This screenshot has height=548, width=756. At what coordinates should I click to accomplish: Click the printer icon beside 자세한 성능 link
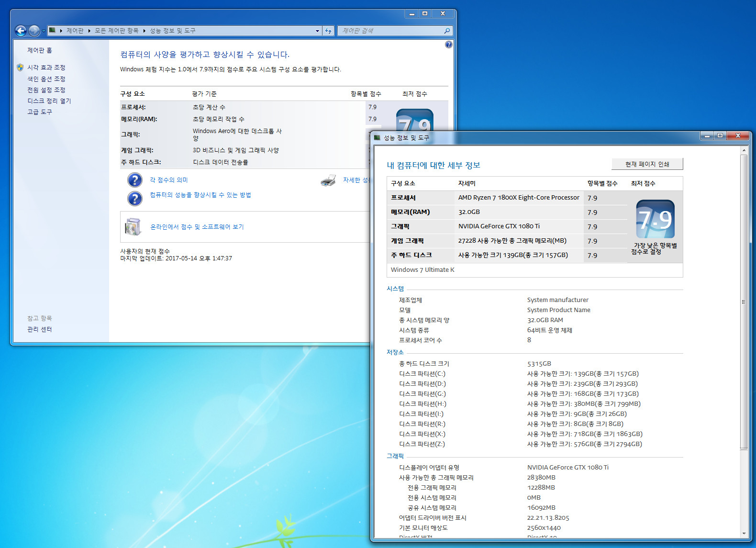(328, 180)
